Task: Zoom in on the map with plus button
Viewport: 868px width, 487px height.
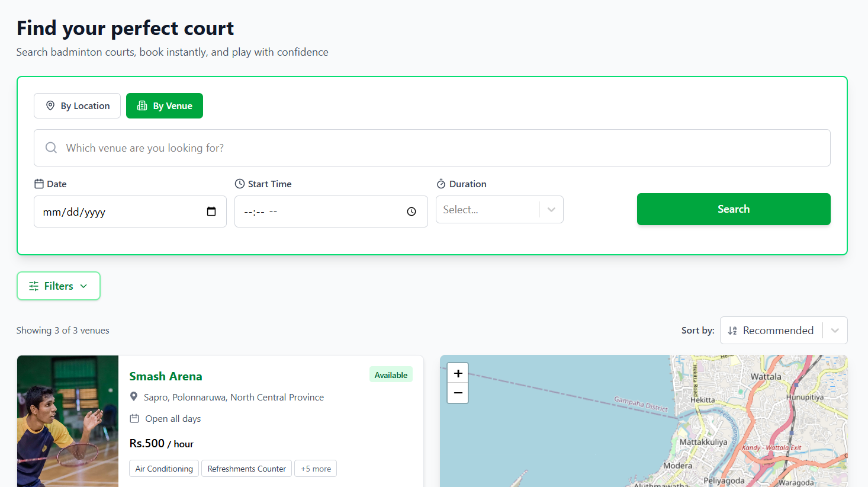Action: pyautogui.click(x=458, y=373)
